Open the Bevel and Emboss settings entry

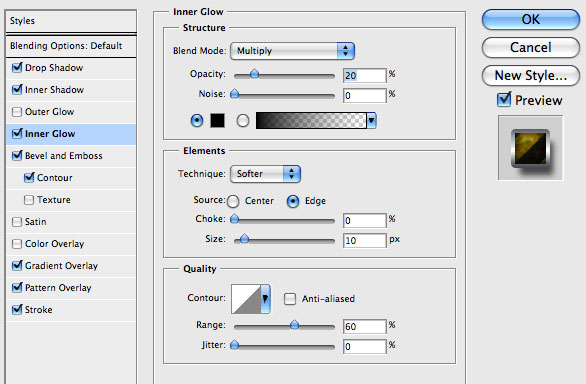64,156
